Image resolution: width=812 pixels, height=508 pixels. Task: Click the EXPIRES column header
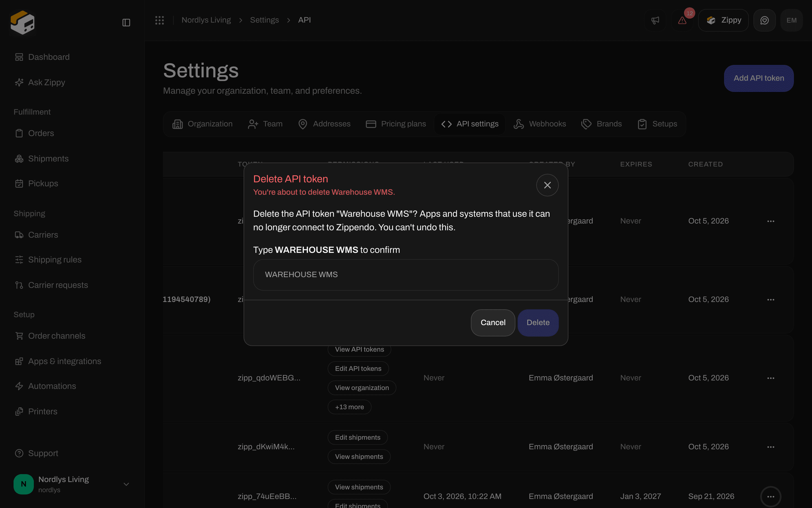point(636,164)
